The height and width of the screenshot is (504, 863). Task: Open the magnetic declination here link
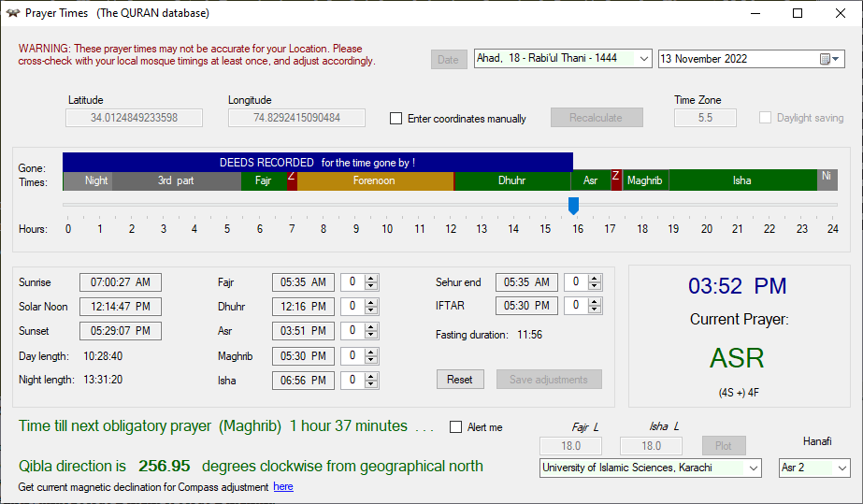pos(282,487)
